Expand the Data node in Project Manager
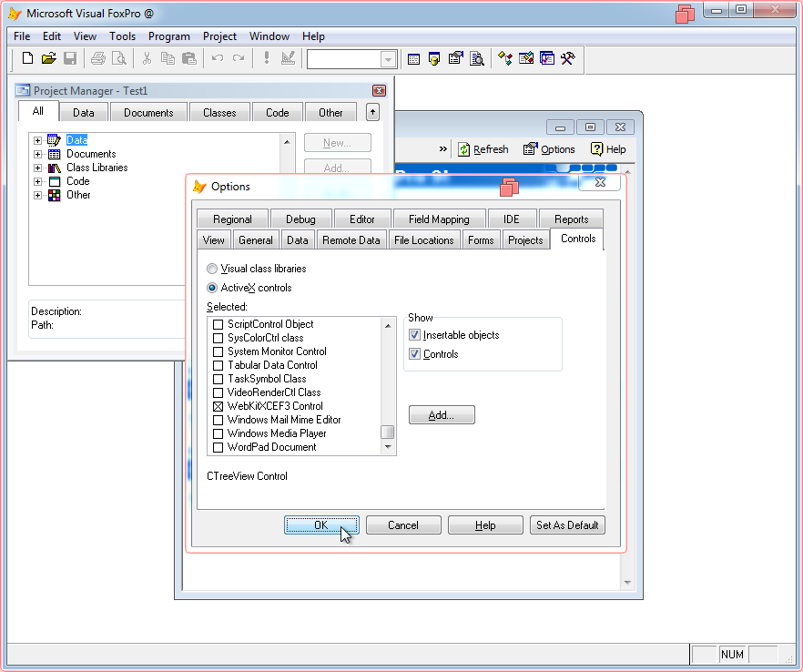The width and height of the screenshot is (803, 672). tap(37, 140)
